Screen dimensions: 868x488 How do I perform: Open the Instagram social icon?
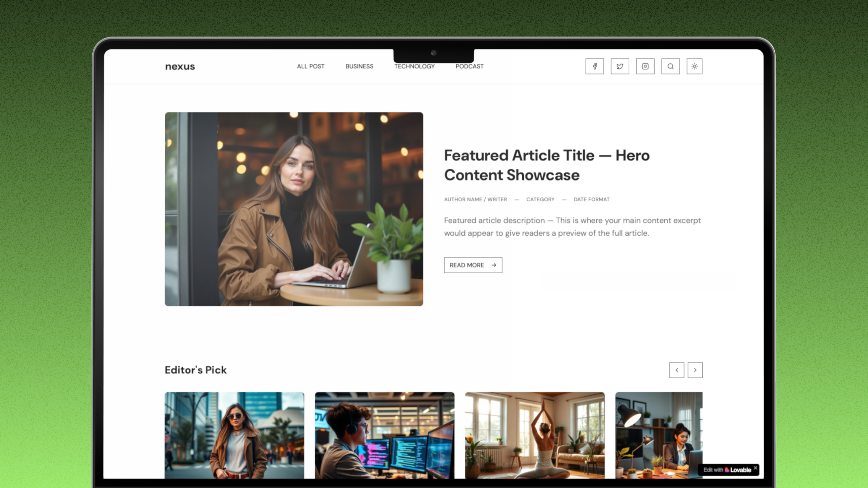645,66
